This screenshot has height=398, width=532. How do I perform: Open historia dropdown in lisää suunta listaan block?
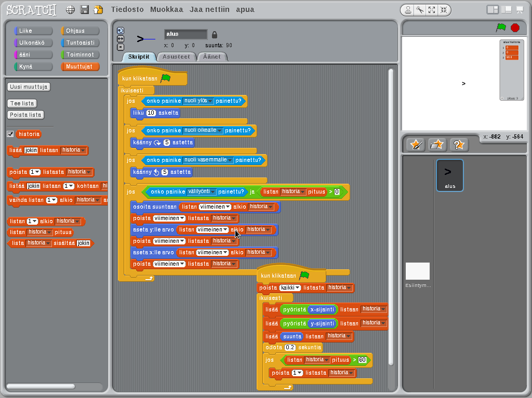[339, 336]
